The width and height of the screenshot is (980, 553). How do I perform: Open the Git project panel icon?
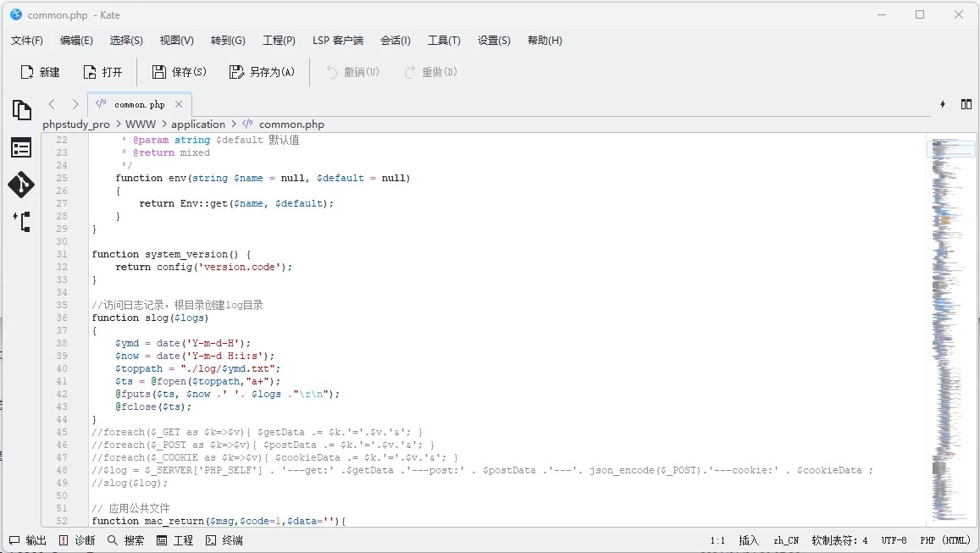(21, 185)
